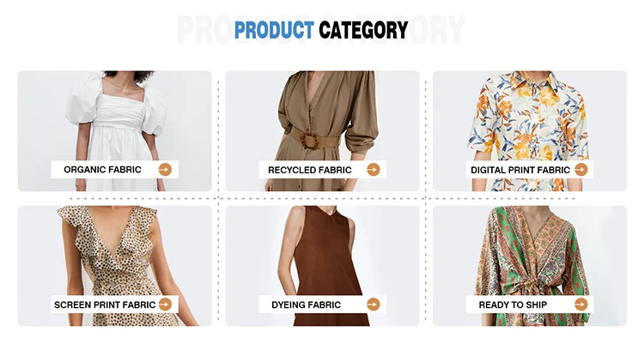Click the Ready To Ship arrow icon
Viewport: 644px width, 343px height.
tap(580, 304)
